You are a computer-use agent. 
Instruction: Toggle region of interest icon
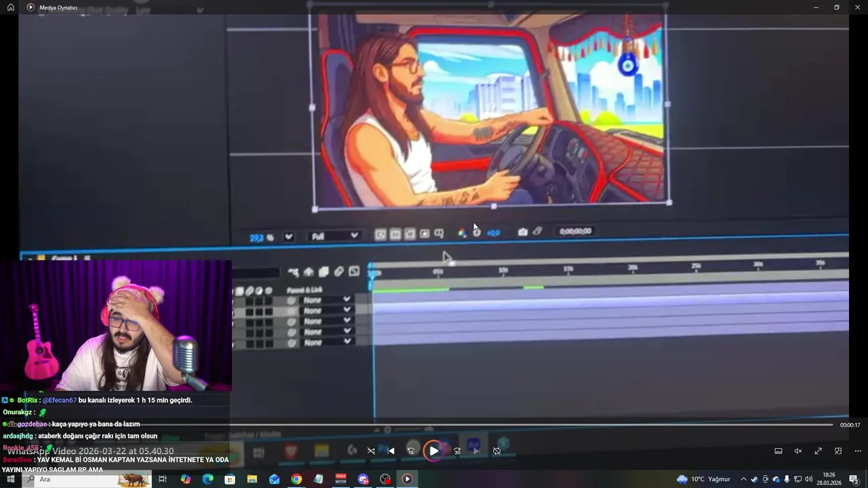(425, 234)
